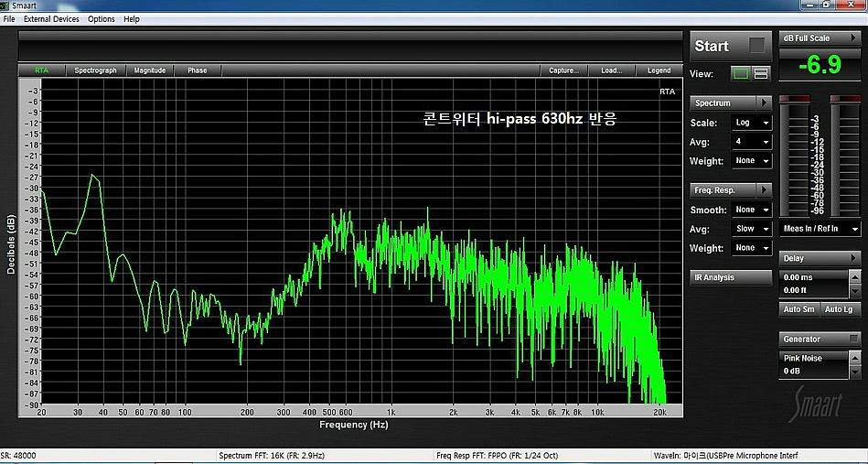Image resolution: width=868 pixels, height=464 pixels.
Task: Click the dB Full Scale arrow
Action: 854,38
